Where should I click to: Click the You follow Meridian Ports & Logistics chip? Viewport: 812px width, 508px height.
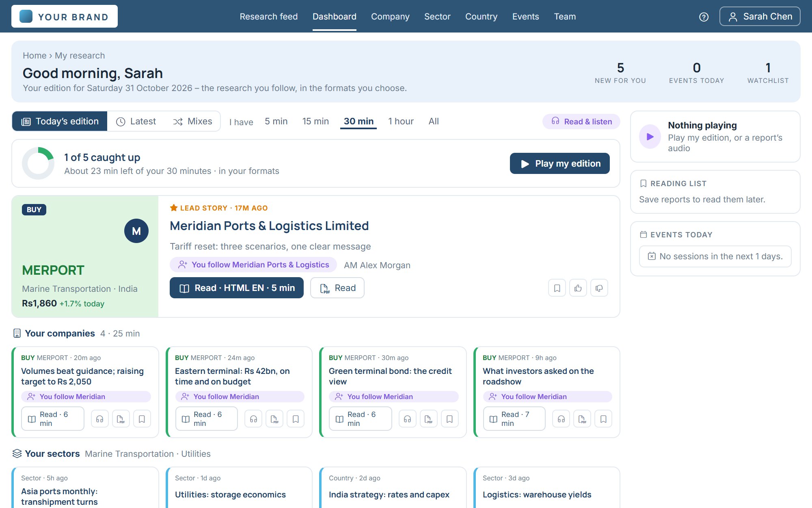[253, 265]
